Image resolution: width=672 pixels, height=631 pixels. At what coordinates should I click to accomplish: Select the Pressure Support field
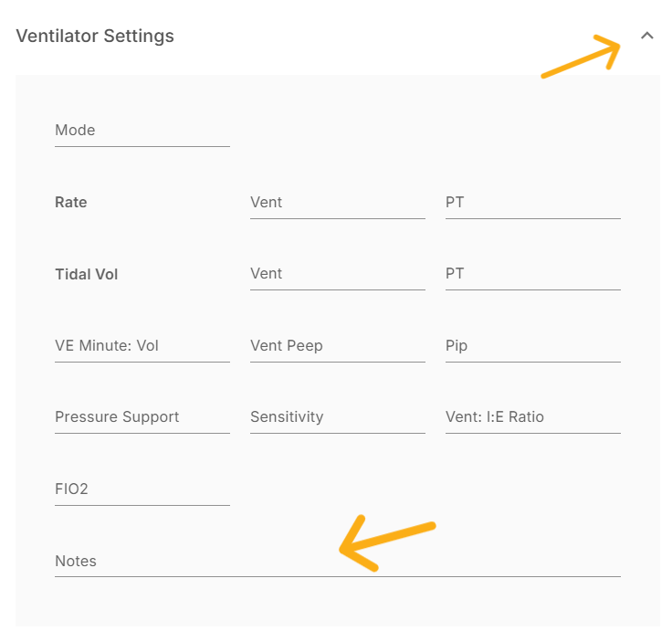tap(142, 417)
